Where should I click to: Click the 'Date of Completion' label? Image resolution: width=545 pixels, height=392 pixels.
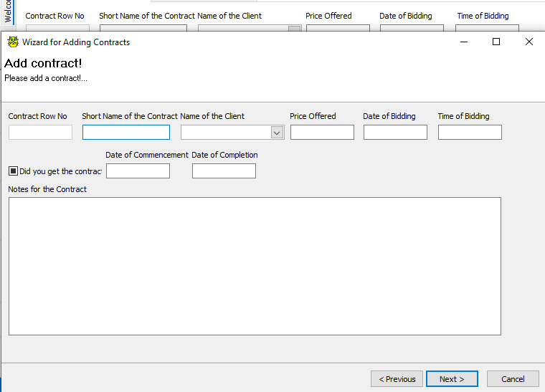click(224, 155)
